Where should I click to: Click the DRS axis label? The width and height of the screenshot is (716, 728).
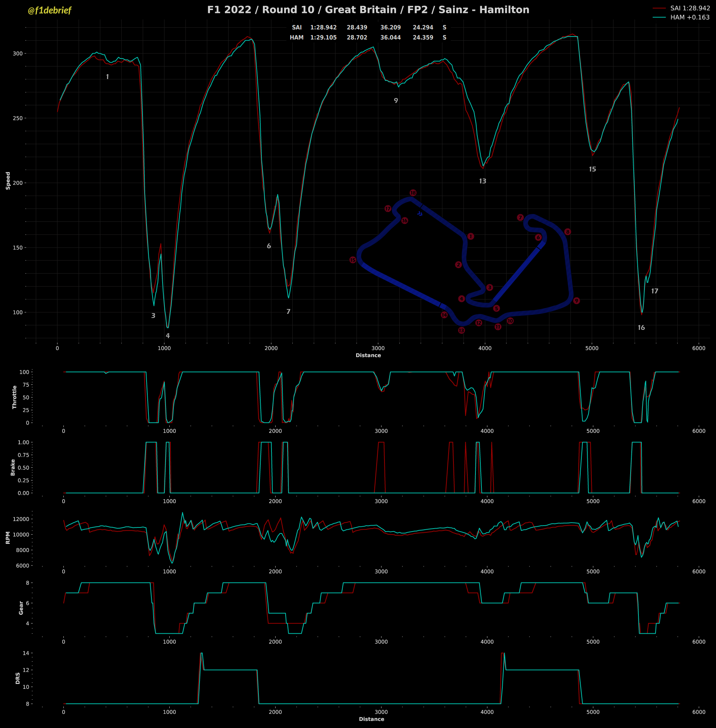pyautogui.click(x=18, y=678)
